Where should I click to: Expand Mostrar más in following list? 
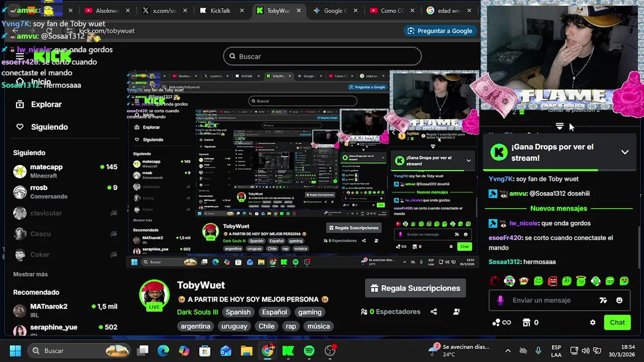pos(30,274)
